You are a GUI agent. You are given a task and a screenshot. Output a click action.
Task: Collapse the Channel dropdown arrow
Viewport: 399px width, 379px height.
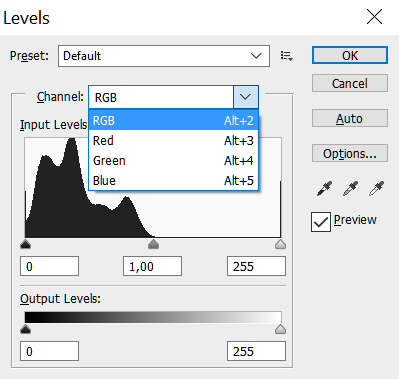pyautogui.click(x=246, y=97)
